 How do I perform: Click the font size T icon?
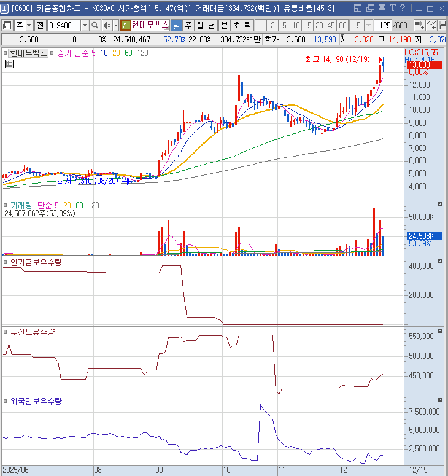[392, 8]
